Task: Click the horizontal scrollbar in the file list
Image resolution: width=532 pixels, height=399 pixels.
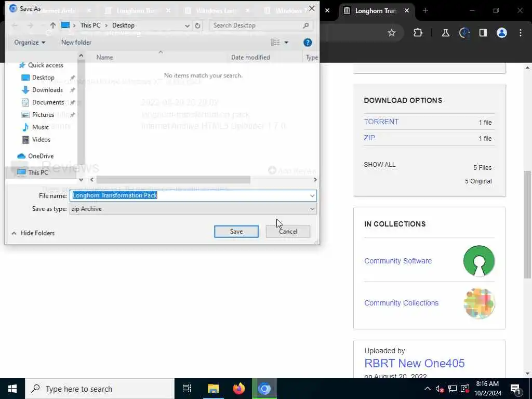Action: click(173, 179)
